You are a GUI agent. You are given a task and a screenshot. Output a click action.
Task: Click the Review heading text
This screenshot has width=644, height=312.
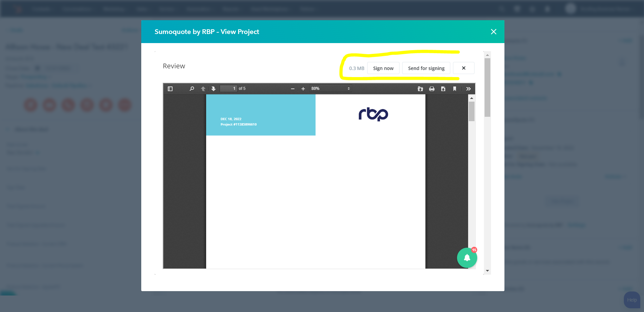point(174,66)
